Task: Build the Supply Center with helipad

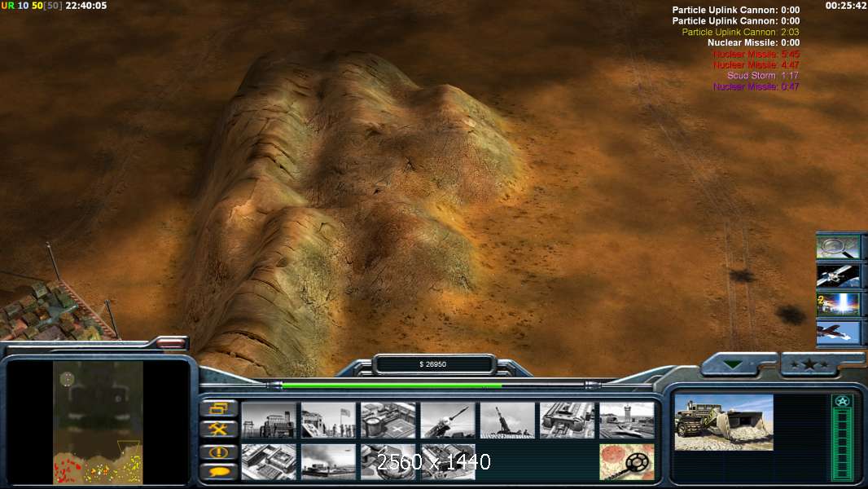Action: pyautogui.click(x=388, y=421)
